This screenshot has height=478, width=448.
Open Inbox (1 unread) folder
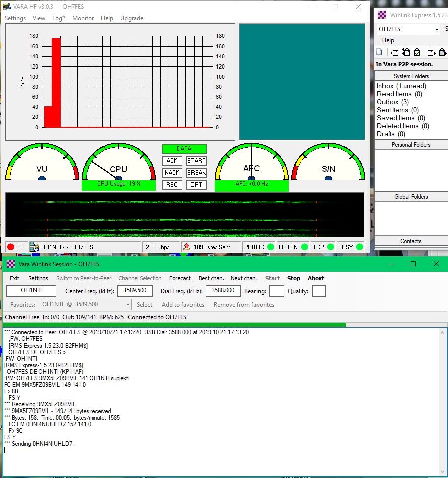(401, 86)
